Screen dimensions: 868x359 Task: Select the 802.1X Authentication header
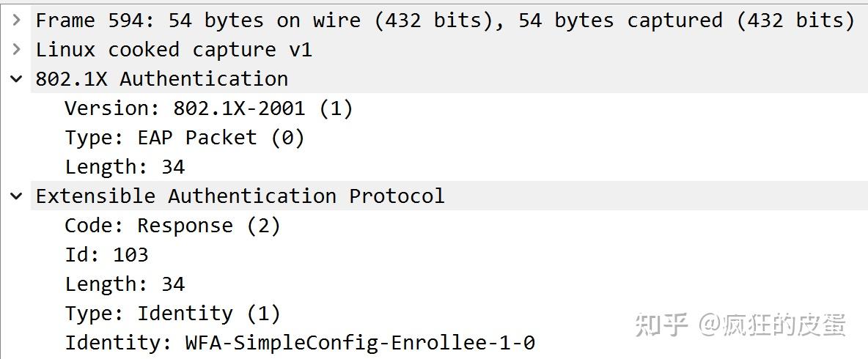pos(161,79)
